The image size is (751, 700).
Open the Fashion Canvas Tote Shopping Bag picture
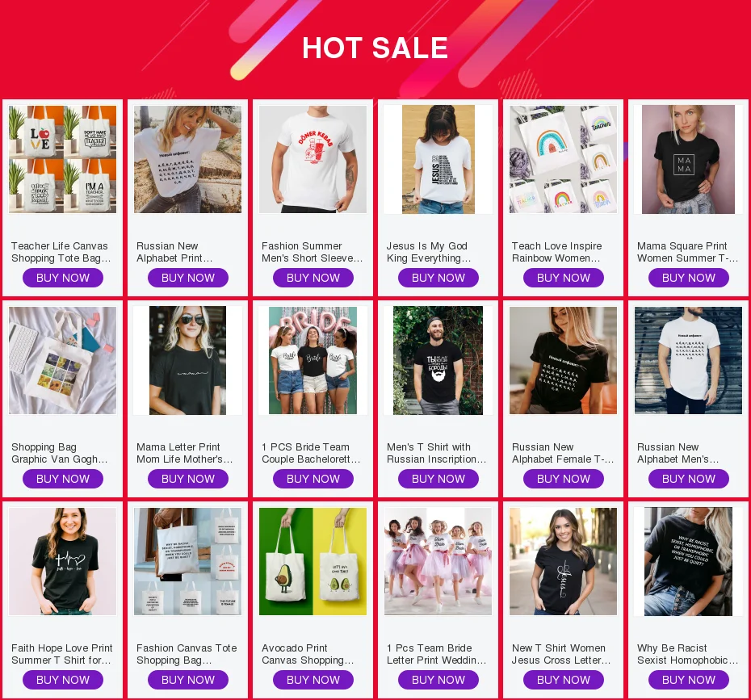click(187, 562)
